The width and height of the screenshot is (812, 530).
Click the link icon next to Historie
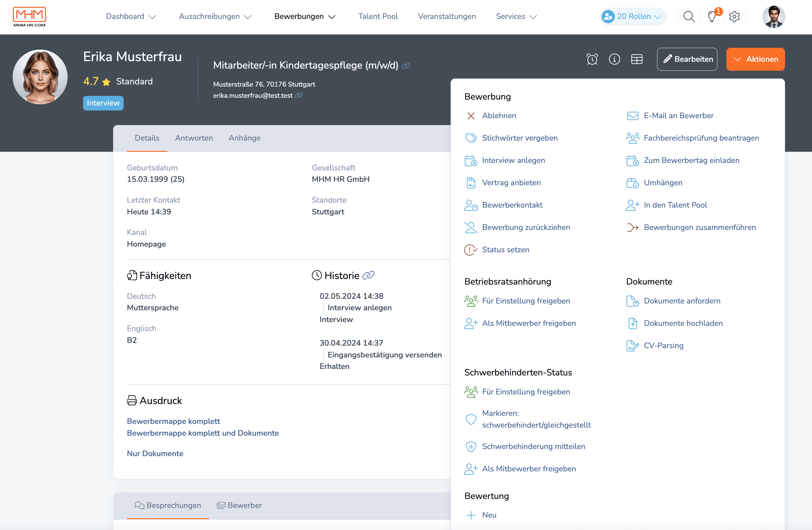tap(369, 275)
